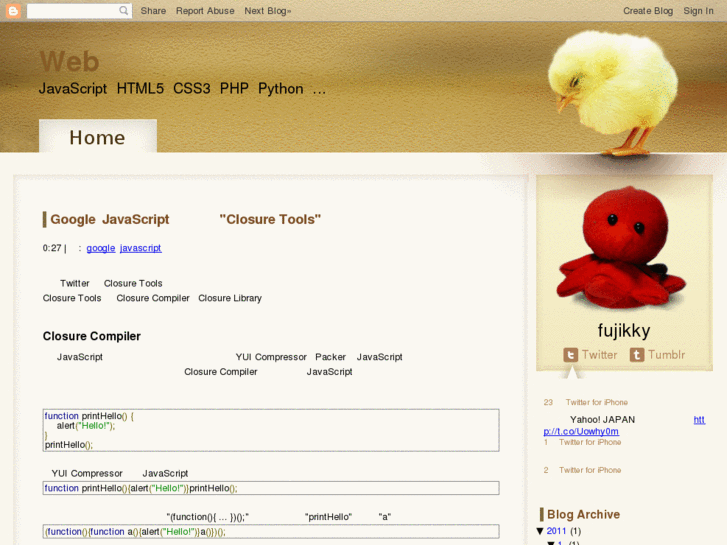727x545 pixels.
Task: Click the "Closure Library" text in post
Action: (x=230, y=298)
